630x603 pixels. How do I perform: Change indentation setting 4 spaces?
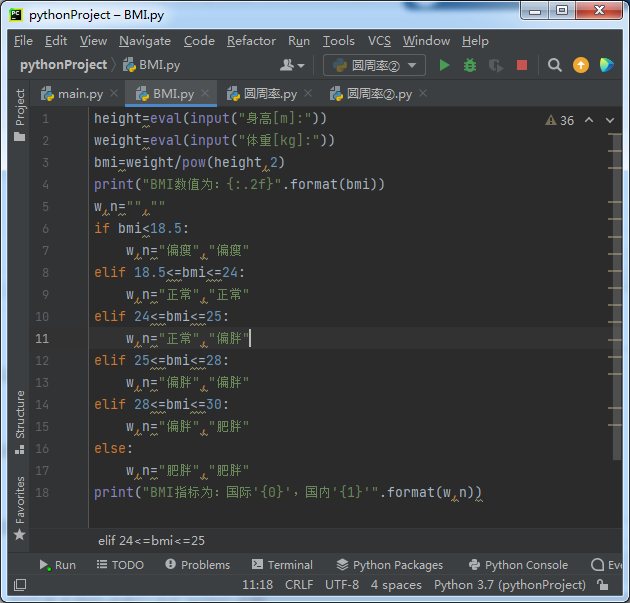tap(396, 585)
